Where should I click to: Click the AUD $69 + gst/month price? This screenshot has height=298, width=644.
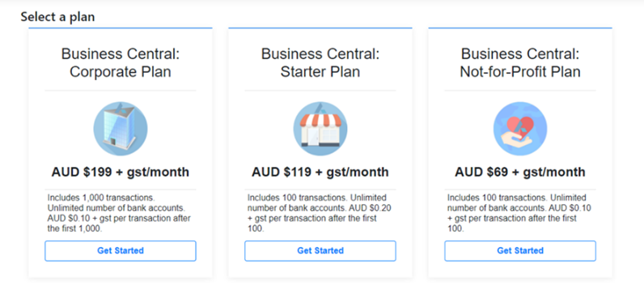[x=520, y=172]
